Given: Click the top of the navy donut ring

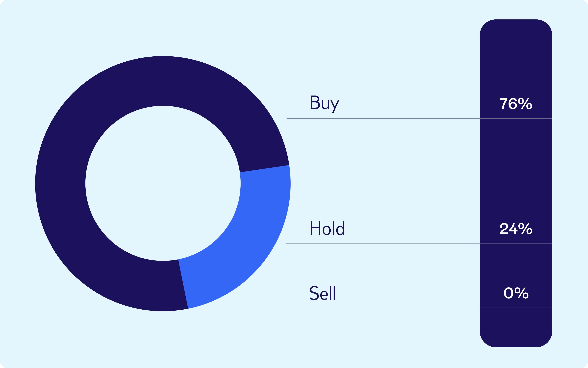Looking at the screenshot, I should [163, 81].
